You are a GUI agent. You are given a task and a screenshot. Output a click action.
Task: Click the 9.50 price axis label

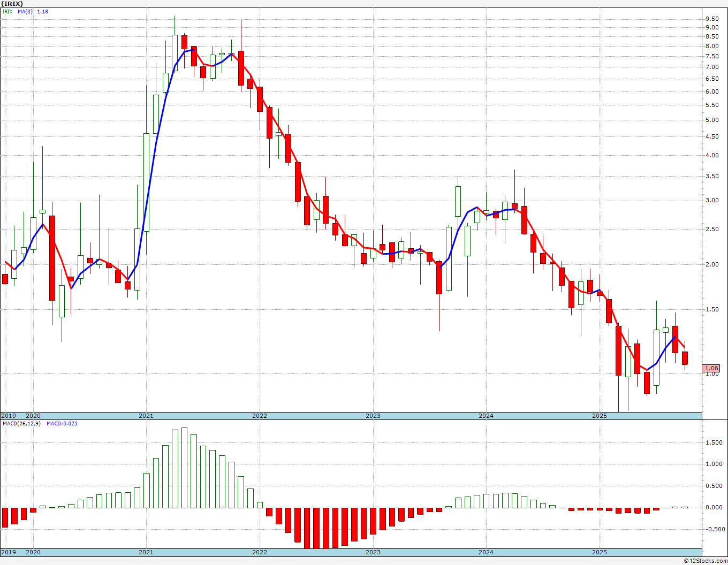click(711, 19)
